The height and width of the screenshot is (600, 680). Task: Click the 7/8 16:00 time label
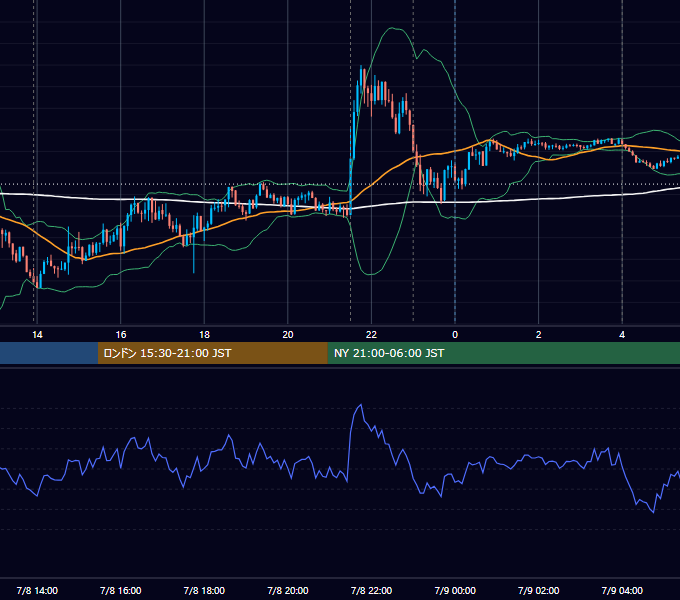121,590
